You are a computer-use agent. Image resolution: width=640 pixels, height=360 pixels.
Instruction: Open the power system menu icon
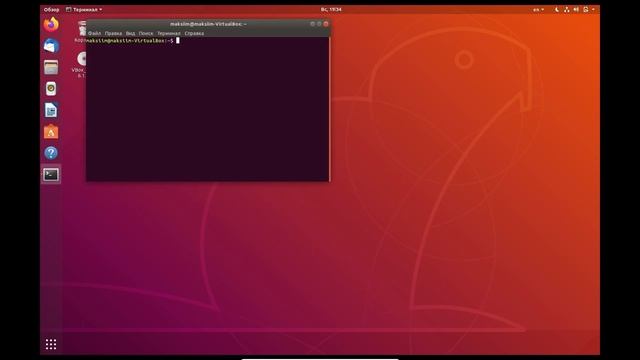pos(586,9)
